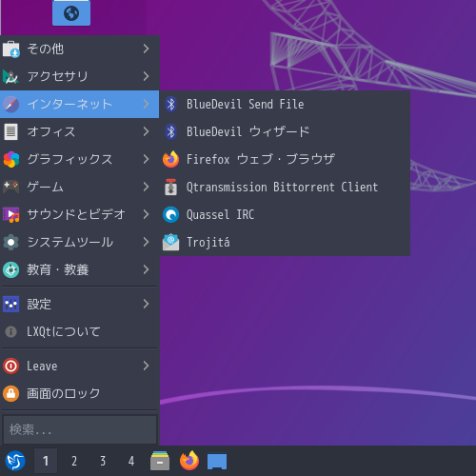Viewport: 476px width, 476px height.
Task: Click the LXQtについて info icon
Action: pos(11,332)
